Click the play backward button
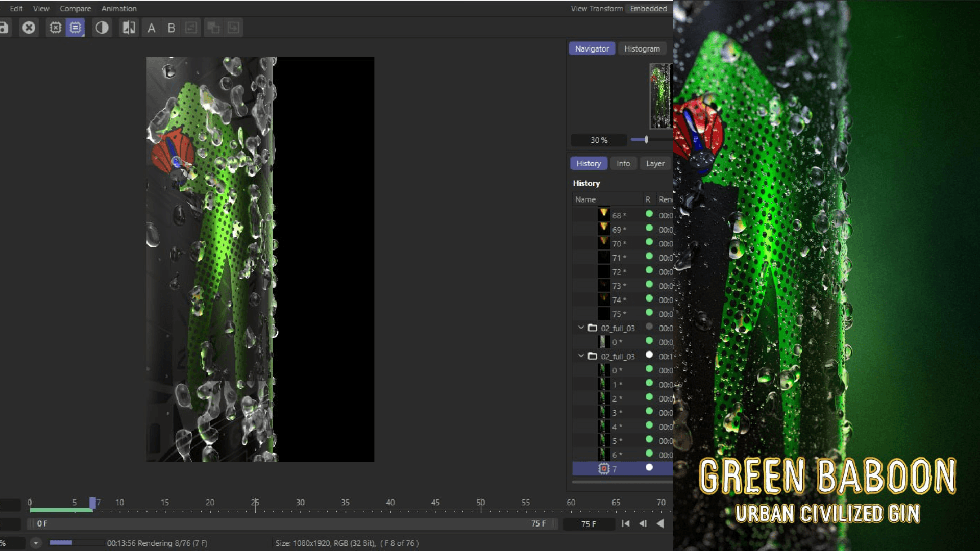Image resolution: width=980 pixels, height=551 pixels. [x=660, y=523]
